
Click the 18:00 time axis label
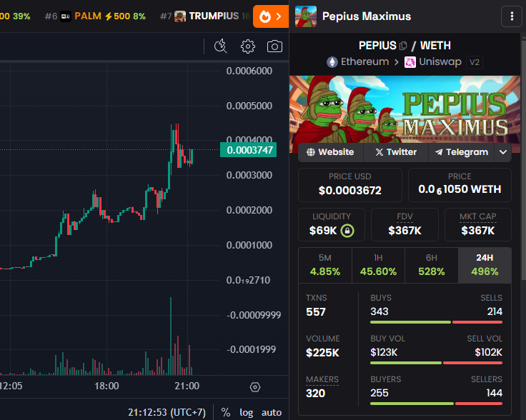tap(106, 386)
